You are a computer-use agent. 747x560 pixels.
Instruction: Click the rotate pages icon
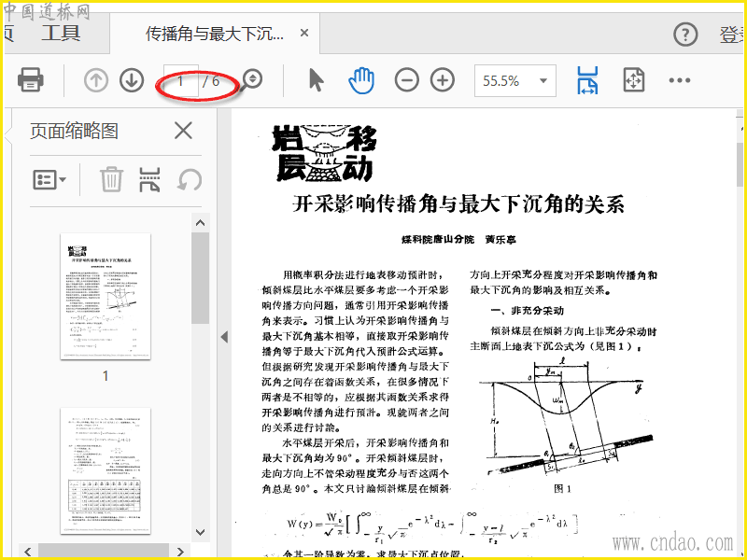pyautogui.click(x=190, y=180)
